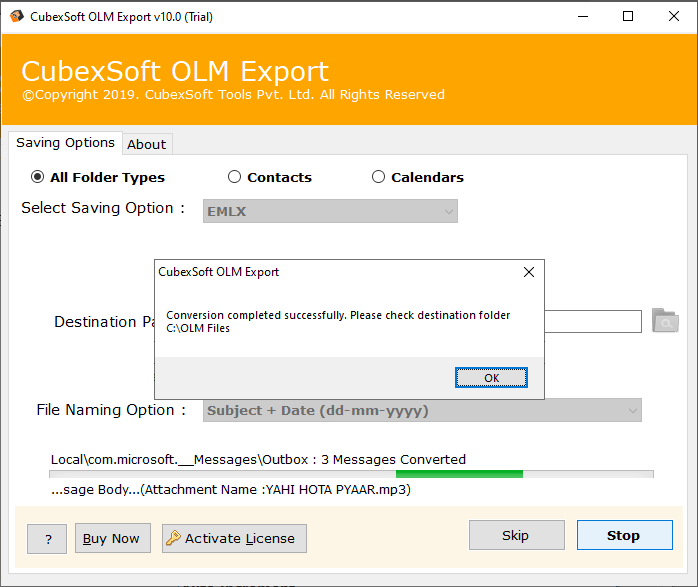The image size is (698, 587).
Task: Click the CubexSoft app logo icon in title bar
Action: pyautogui.click(x=17, y=16)
